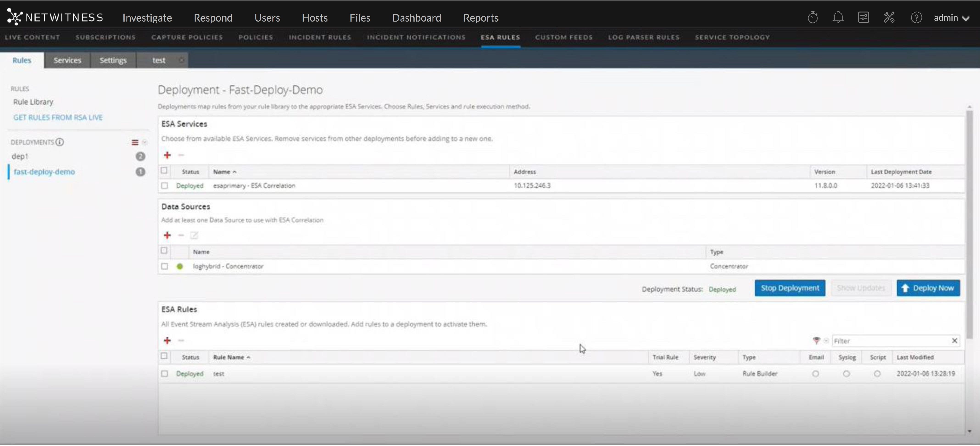The width and height of the screenshot is (980, 446).
Task: Open the notifications bell icon
Action: pos(838,17)
